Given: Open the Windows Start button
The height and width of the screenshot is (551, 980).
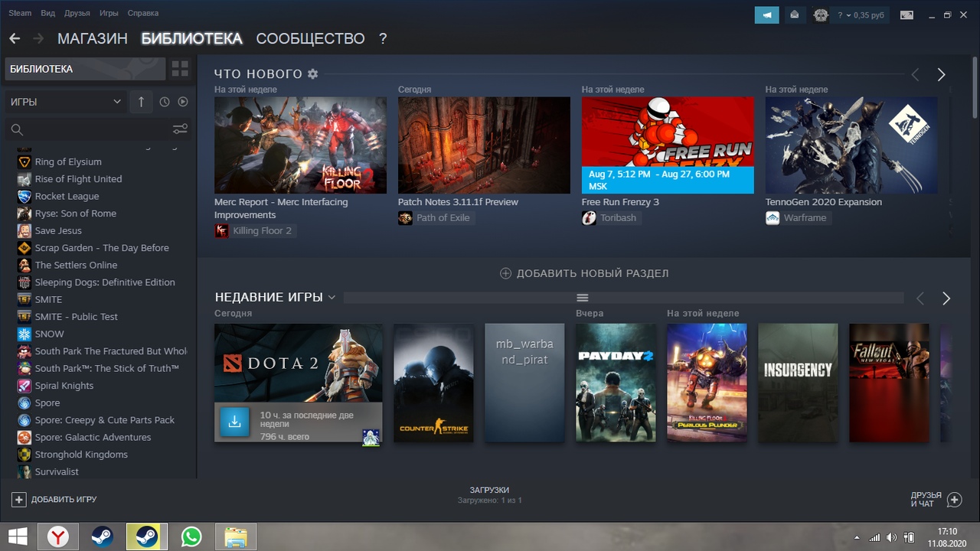Looking at the screenshot, I should [18, 536].
